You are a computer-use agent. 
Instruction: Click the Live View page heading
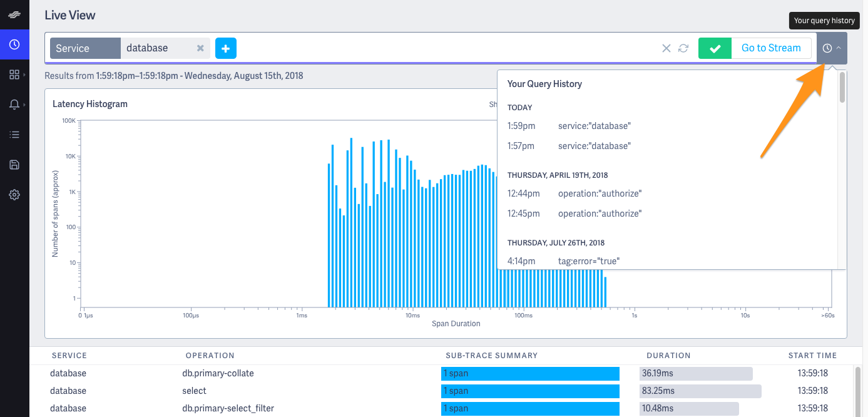70,14
